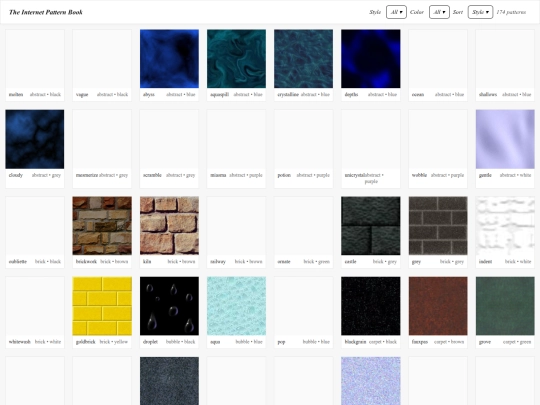
Task: Open the goldbrick yellow pattern thumbnail
Action: [x=102, y=306]
